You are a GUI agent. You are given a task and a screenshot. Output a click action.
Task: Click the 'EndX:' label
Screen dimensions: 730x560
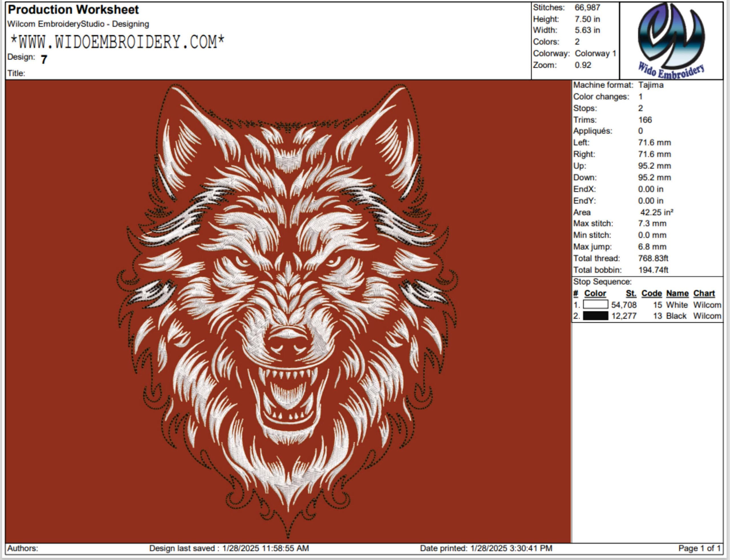click(584, 189)
